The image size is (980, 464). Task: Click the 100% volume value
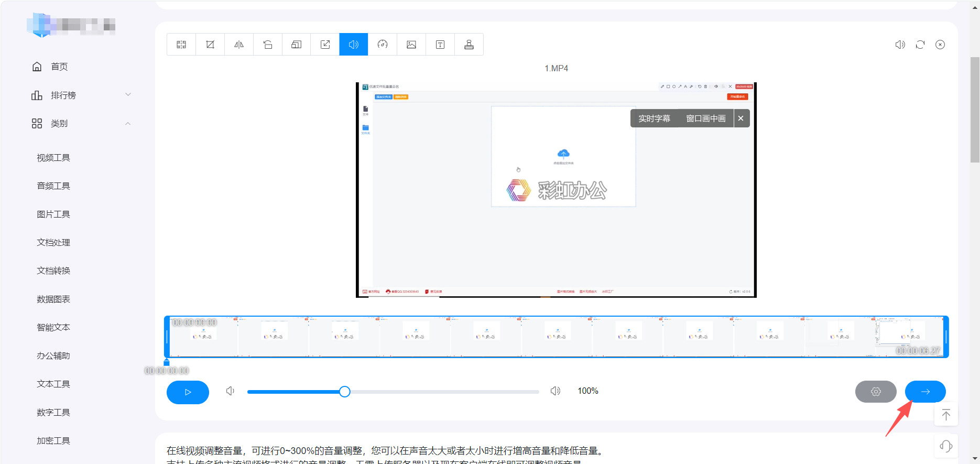[x=588, y=391]
